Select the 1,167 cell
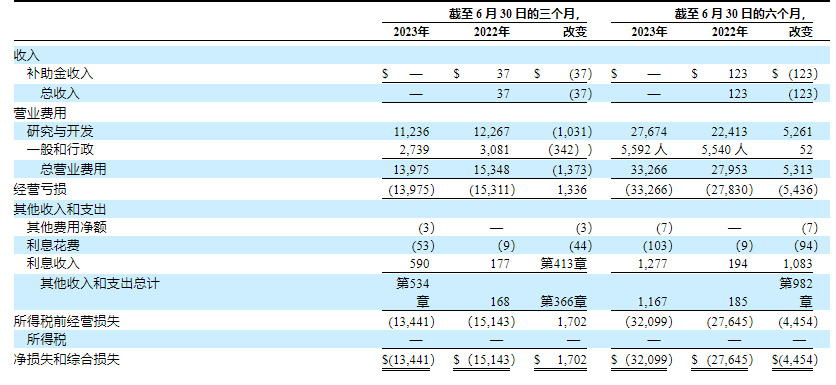The image size is (836, 385). (x=652, y=302)
